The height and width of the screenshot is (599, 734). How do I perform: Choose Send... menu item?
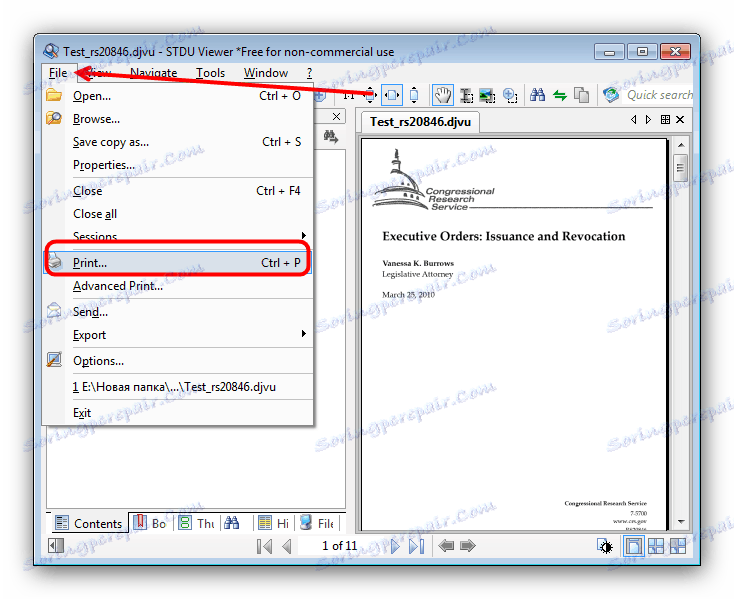(x=178, y=312)
